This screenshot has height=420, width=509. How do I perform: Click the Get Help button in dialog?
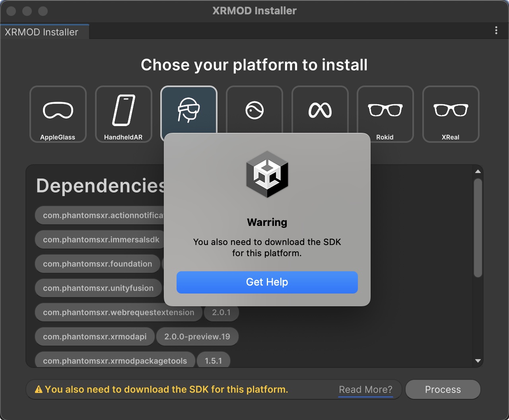[x=267, y=282]
